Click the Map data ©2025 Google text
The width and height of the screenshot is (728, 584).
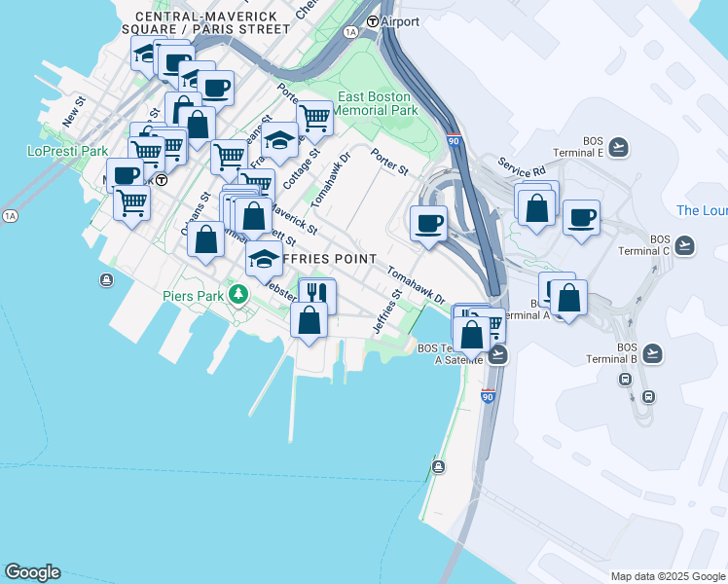tap(668, 576)
